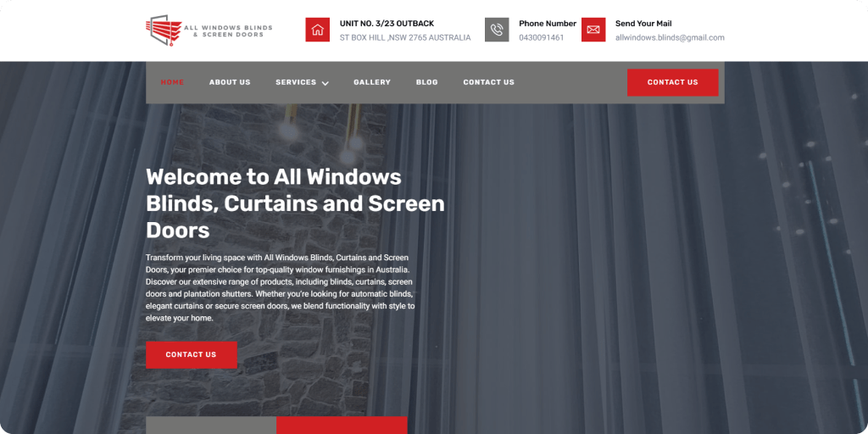The height and width of the screenshot is (434, 868).
Task: Click the 'Welcome to All Windows Blinds' heading
Action: (295, 203)
